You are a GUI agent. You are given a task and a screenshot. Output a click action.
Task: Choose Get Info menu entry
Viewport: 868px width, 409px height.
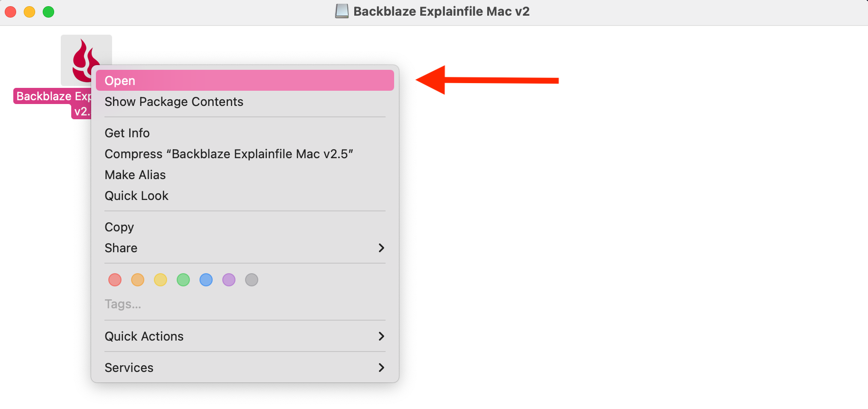tap(245, 133)
